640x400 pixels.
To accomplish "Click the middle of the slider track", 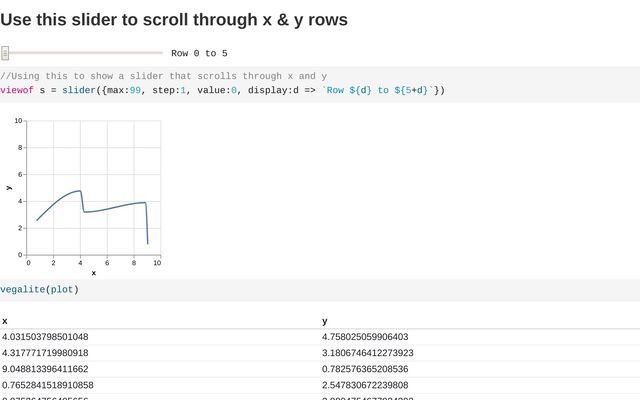I will [82, 53].
